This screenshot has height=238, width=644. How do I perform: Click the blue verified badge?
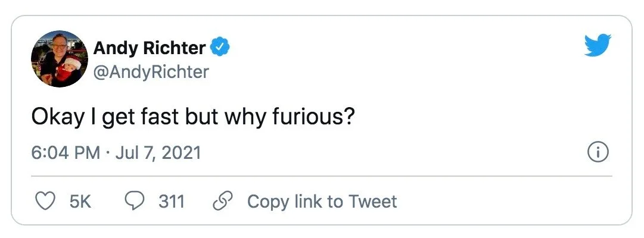click(x=220, y=48)
